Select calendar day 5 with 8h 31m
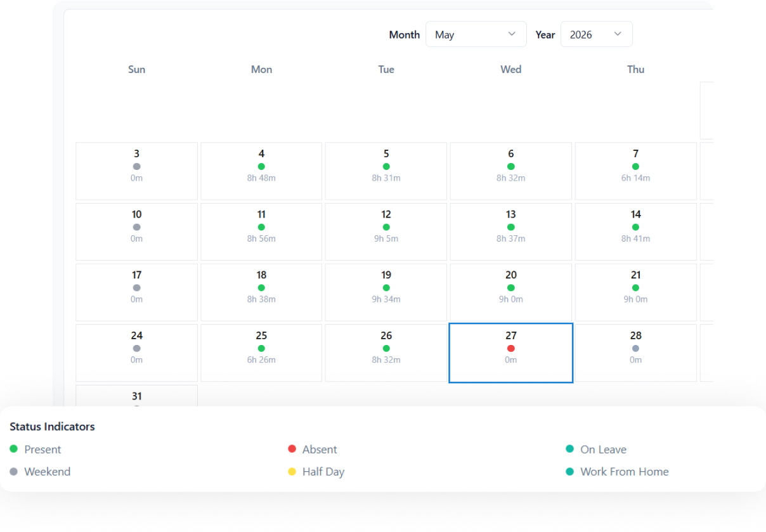This screenshot has height=532, width=766. pyautogui.click(x=386, y=171)
